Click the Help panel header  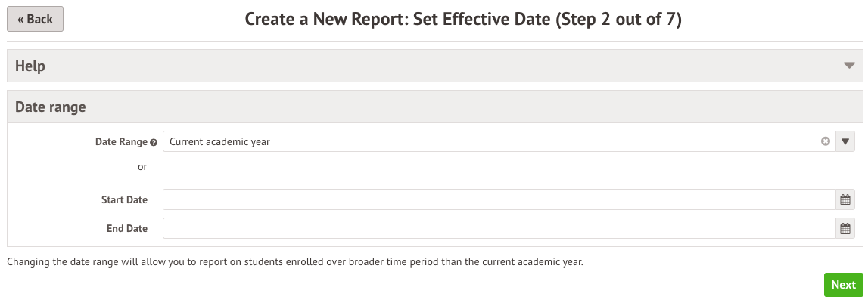(434, 66)
